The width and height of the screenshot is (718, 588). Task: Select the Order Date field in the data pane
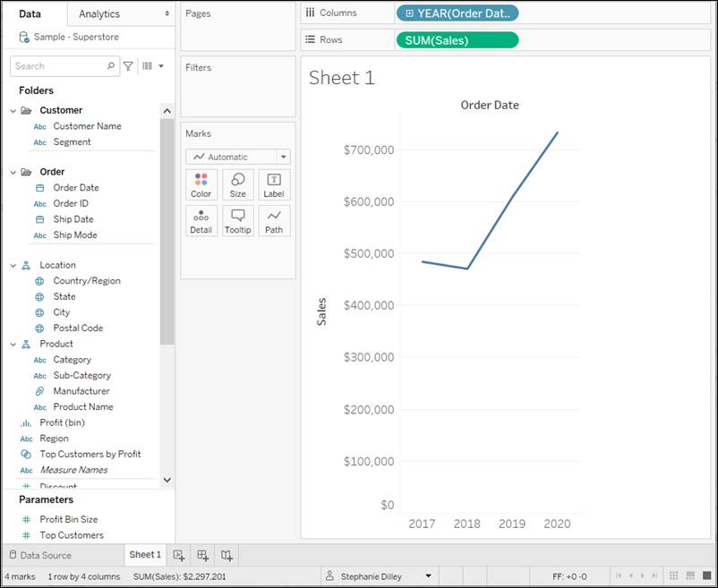click(x=76, y=188)
